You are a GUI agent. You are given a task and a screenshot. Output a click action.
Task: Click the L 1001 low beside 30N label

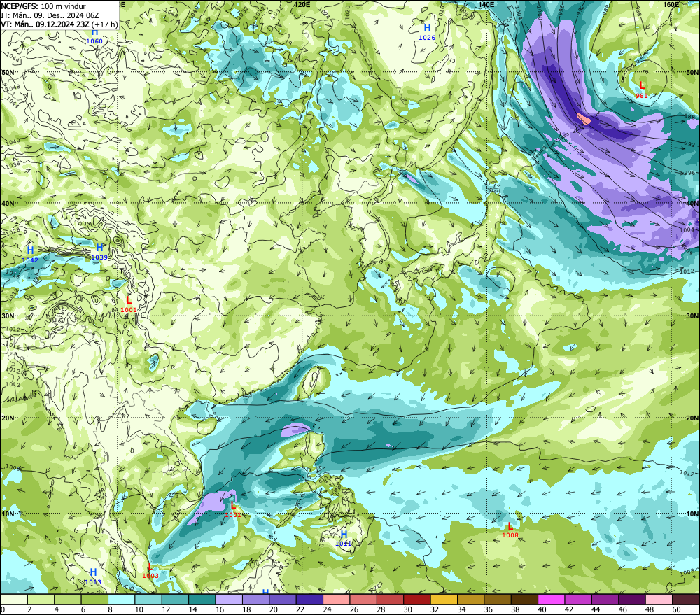coord(129,304)
